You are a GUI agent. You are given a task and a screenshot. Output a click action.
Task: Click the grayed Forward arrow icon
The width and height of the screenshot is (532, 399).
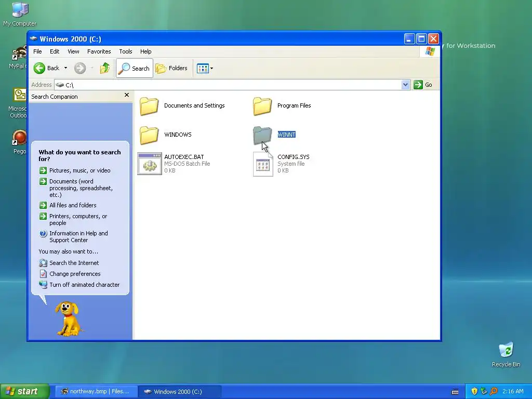click(x=80, y=68)
